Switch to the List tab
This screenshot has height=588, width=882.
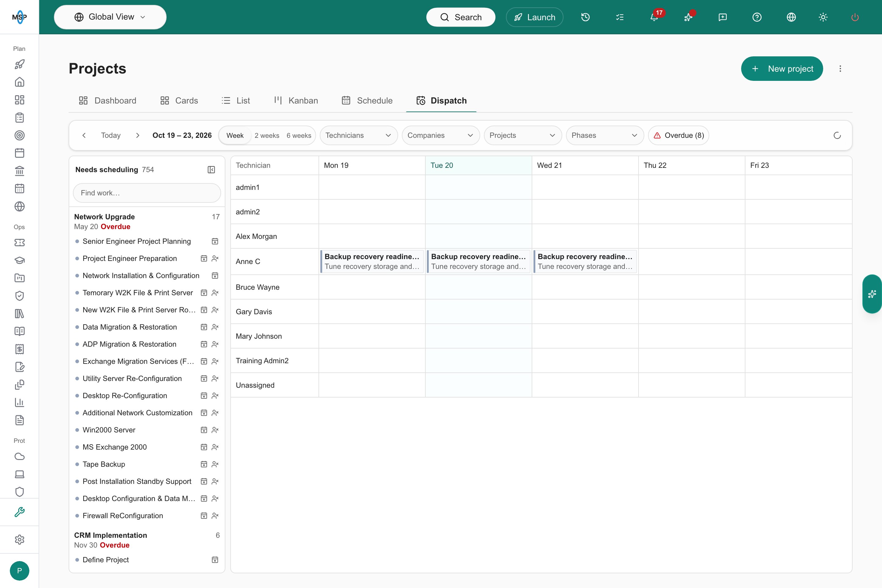point(236,100)
